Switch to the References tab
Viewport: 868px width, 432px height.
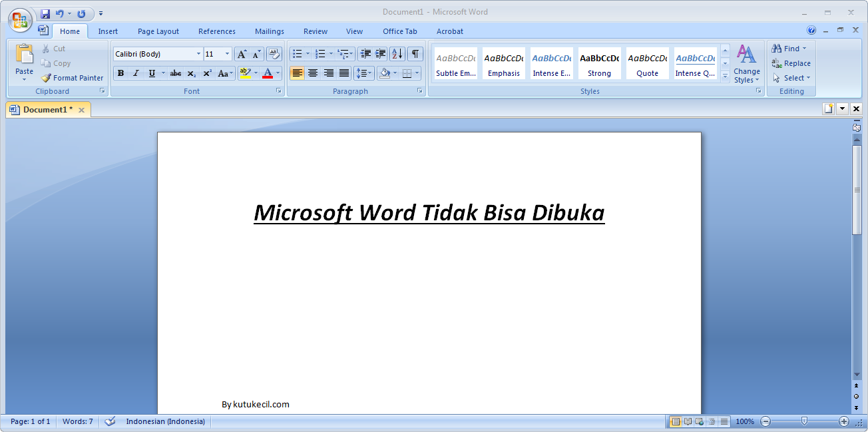tap(217, 31)
